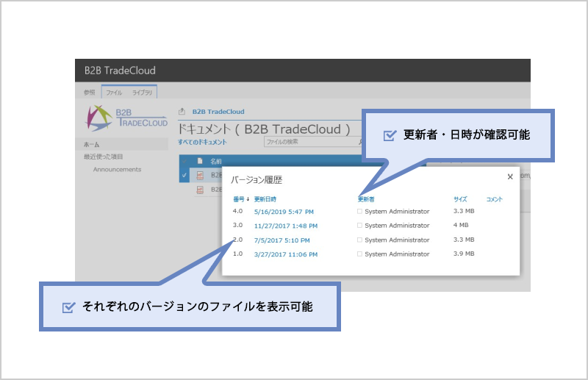The height and width of the screenshot is (380, 588).
Task: Open the version dated 3/27/2017 11:06 PM
Action: [x=286, y=254]
